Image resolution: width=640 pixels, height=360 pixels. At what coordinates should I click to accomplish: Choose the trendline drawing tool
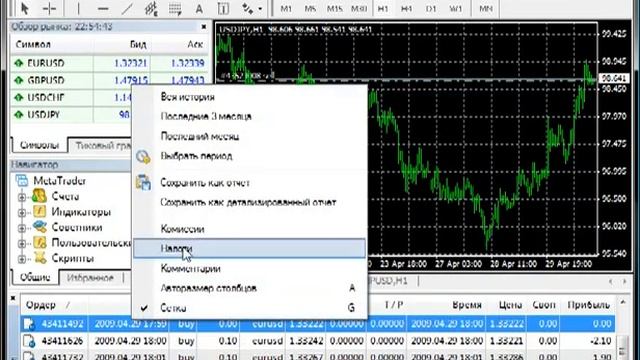click(x=127, y=8)
